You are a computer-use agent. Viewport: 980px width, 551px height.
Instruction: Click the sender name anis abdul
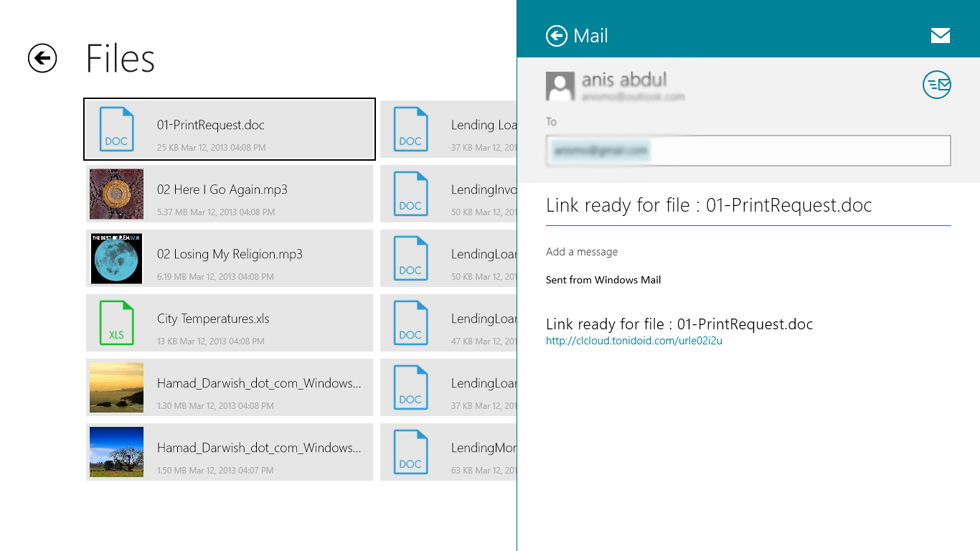click(624, 79)
